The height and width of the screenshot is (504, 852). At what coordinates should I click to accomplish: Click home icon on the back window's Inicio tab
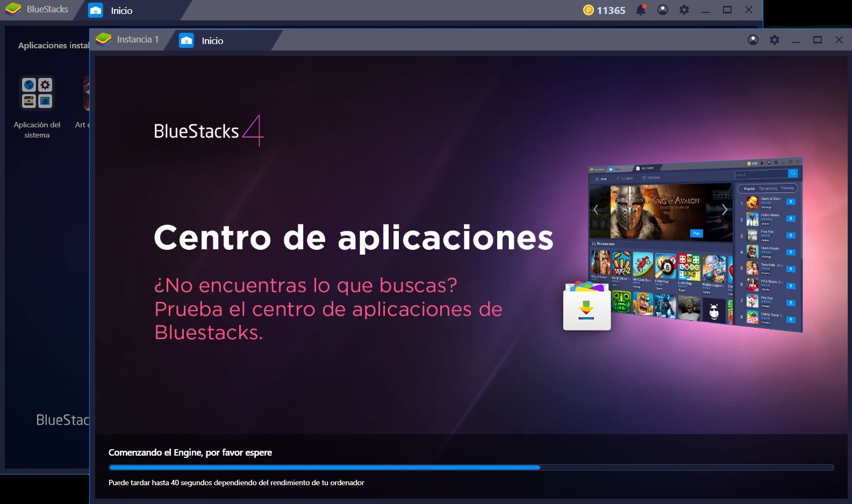pyautogui.click(x=96, y=10)
